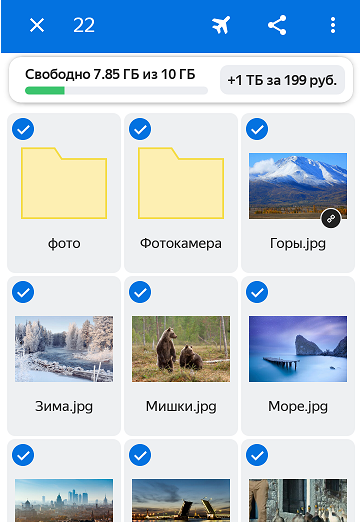Select the Мишки.jpg bears thumbnail

tap(181, 349)
